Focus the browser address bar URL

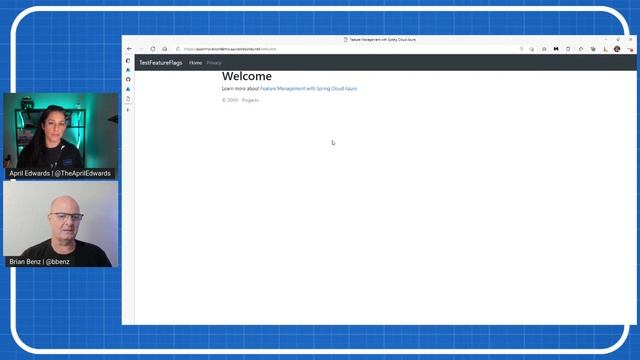230,49
